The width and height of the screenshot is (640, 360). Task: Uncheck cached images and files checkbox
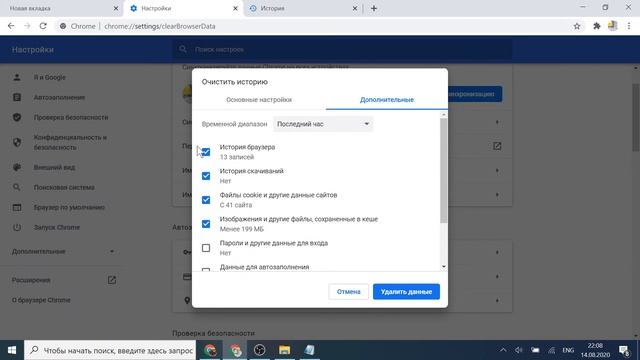pyautogui.click(x=206, y=224)
